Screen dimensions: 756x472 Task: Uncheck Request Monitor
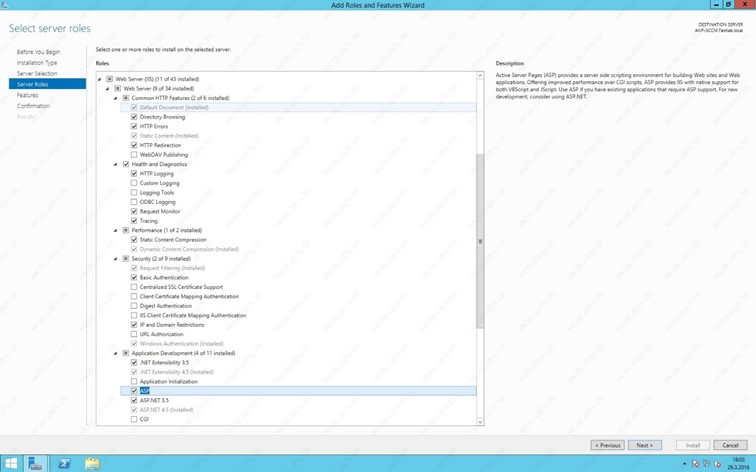pyautogui.click(x=134, y=211)
